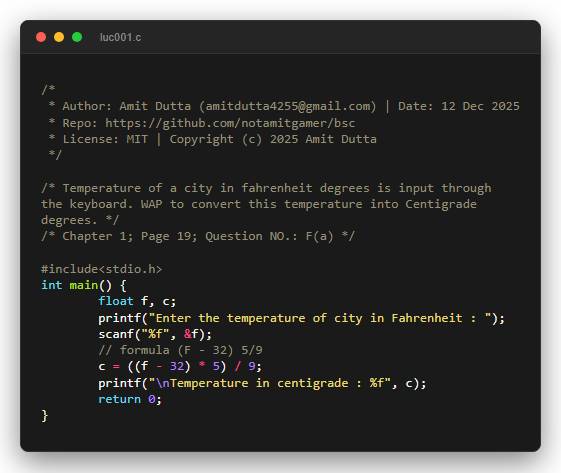This screenshot has width=561, height=473.
Task: Click the 'float f, c;' declaration
Action: click(137, 301)
